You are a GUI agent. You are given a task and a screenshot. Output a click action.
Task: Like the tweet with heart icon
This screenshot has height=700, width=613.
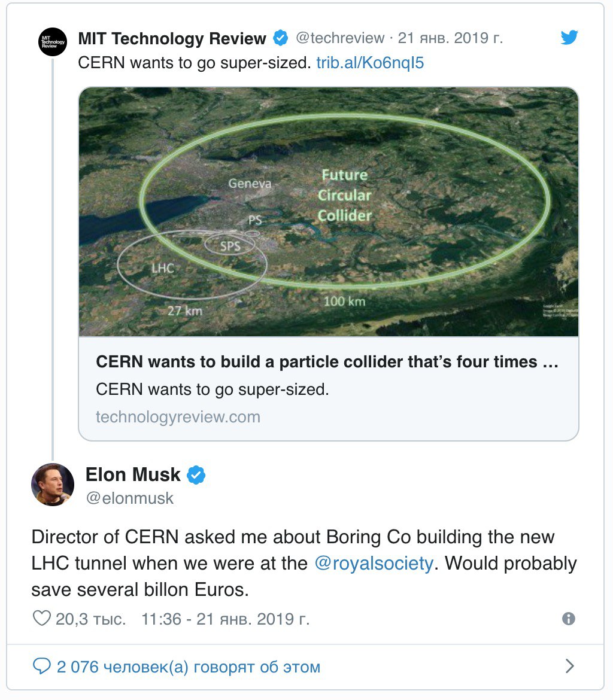point(42,618)
